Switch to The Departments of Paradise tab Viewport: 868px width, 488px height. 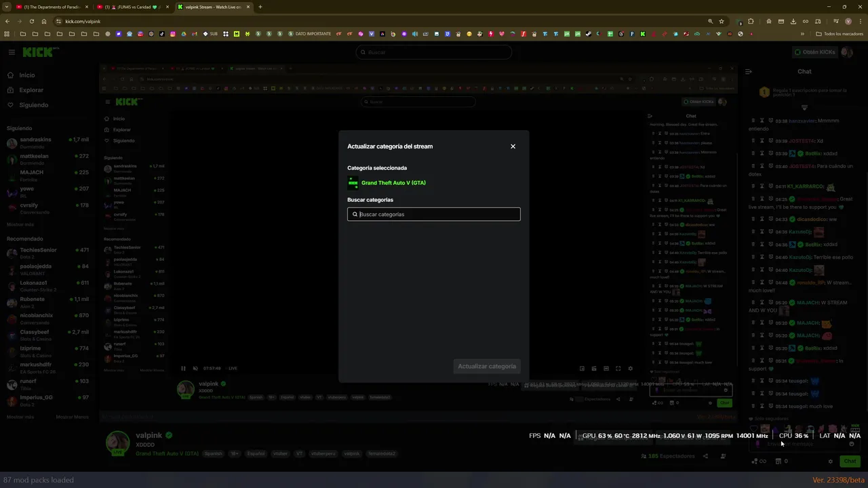52,7
